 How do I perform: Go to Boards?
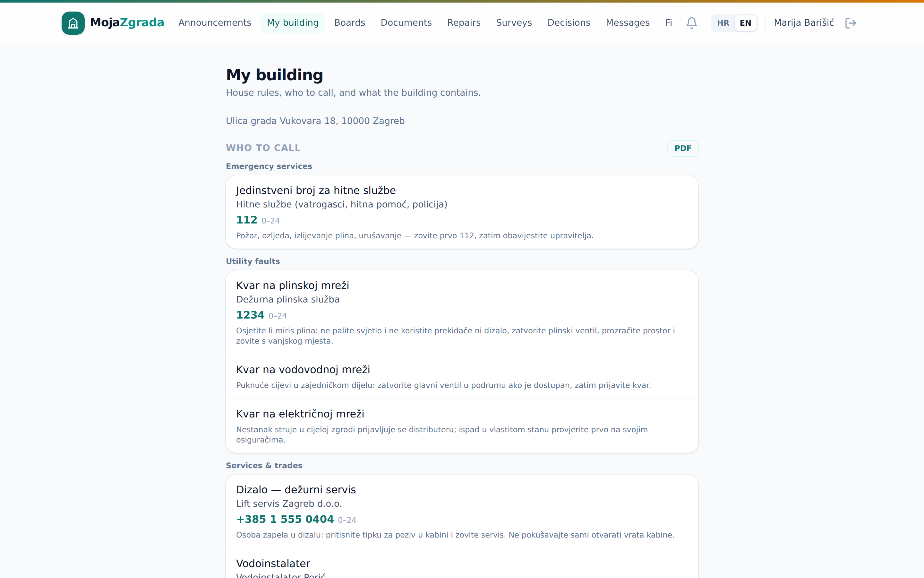click(x=349, y=23)
